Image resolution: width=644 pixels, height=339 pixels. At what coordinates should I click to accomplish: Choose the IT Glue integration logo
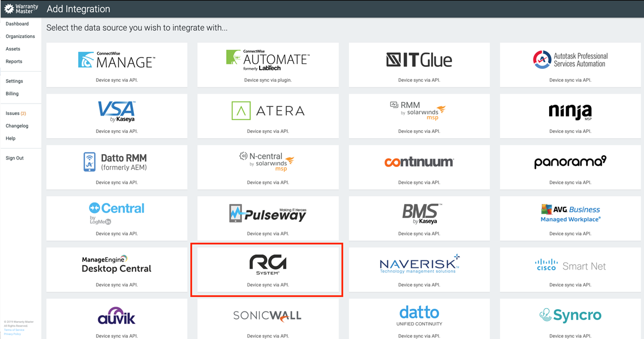click(418, 60)
